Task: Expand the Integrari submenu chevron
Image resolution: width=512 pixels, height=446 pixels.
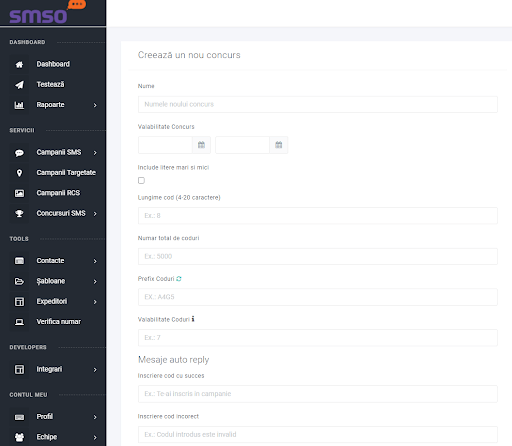Action: pos(95,370)
